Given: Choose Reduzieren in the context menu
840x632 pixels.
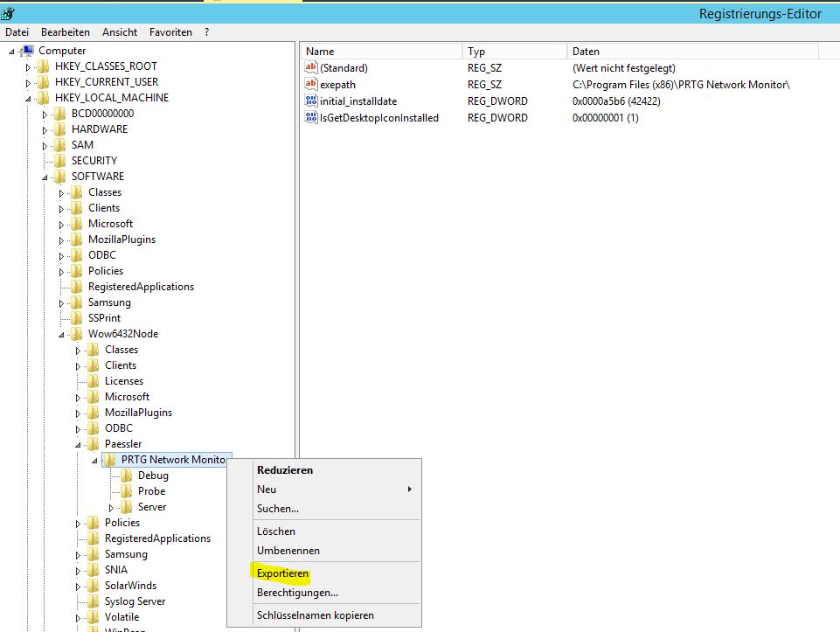Looking at the screenshot, I should (x=284, y=469).
